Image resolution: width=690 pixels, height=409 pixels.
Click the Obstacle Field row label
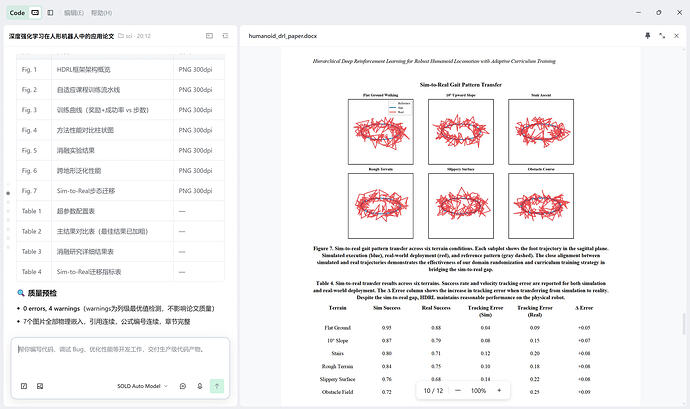[x=338, y=392]
